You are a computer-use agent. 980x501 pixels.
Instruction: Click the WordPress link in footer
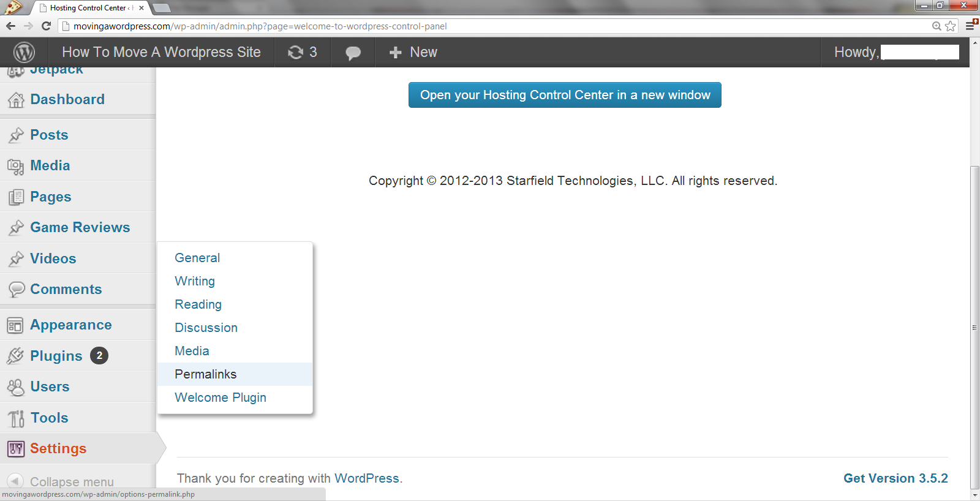367,478
